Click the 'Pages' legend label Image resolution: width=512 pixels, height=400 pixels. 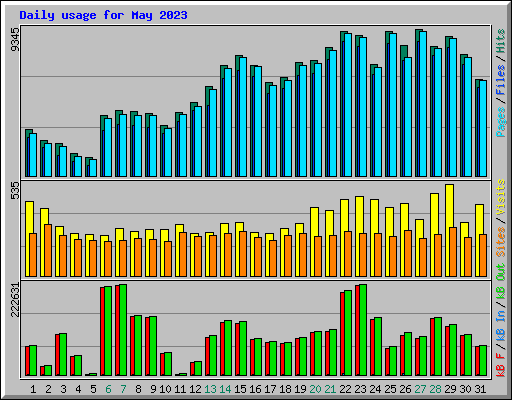501,122
